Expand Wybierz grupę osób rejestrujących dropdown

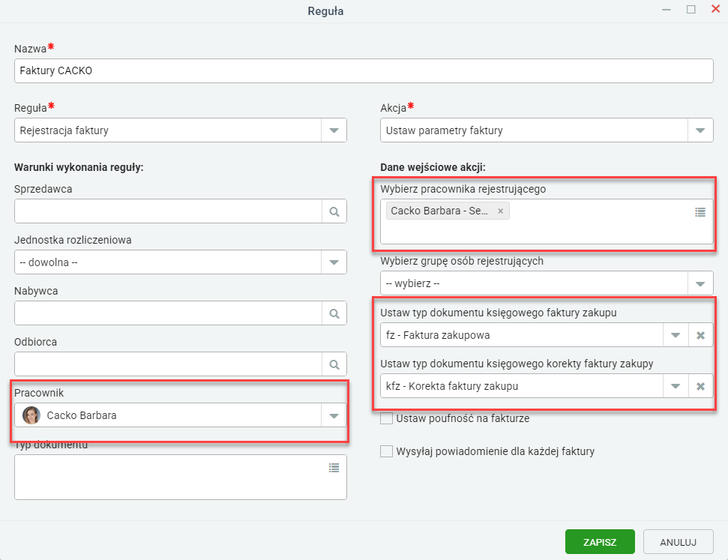(x=700, y=283)
